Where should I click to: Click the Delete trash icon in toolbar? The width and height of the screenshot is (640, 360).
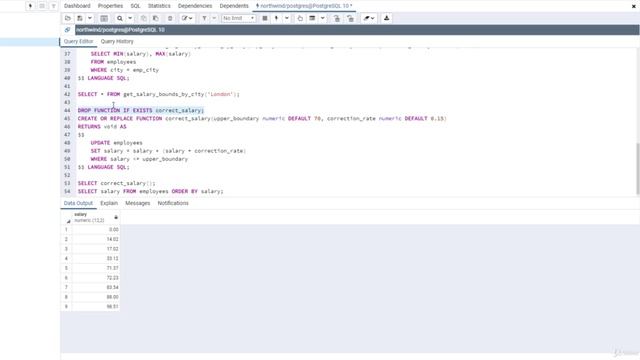[x=170, y=18]
